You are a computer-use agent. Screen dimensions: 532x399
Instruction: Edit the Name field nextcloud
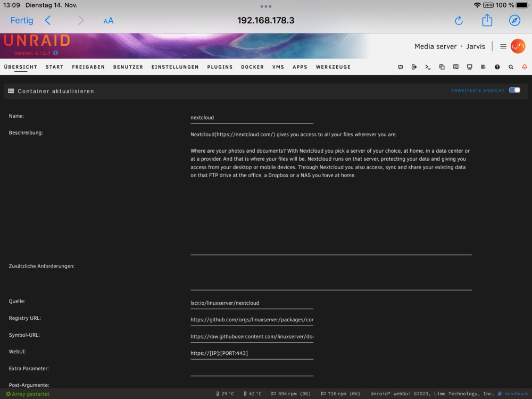point(252,118)
